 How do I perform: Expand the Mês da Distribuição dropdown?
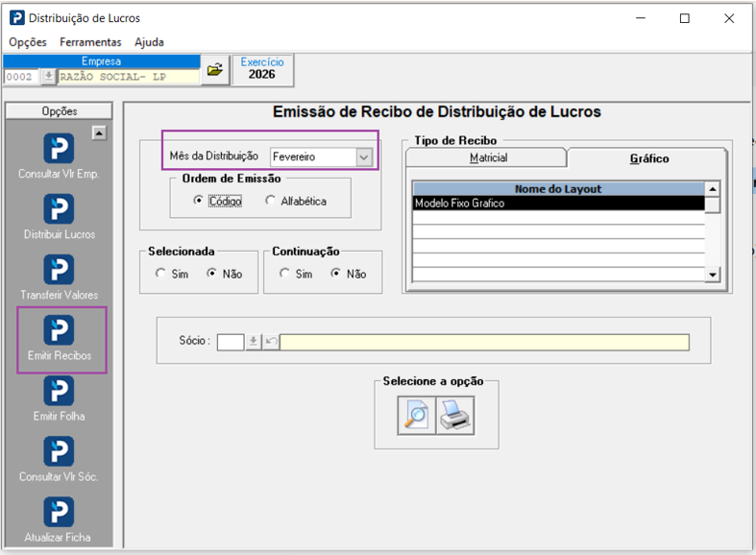tap(364, 157)
